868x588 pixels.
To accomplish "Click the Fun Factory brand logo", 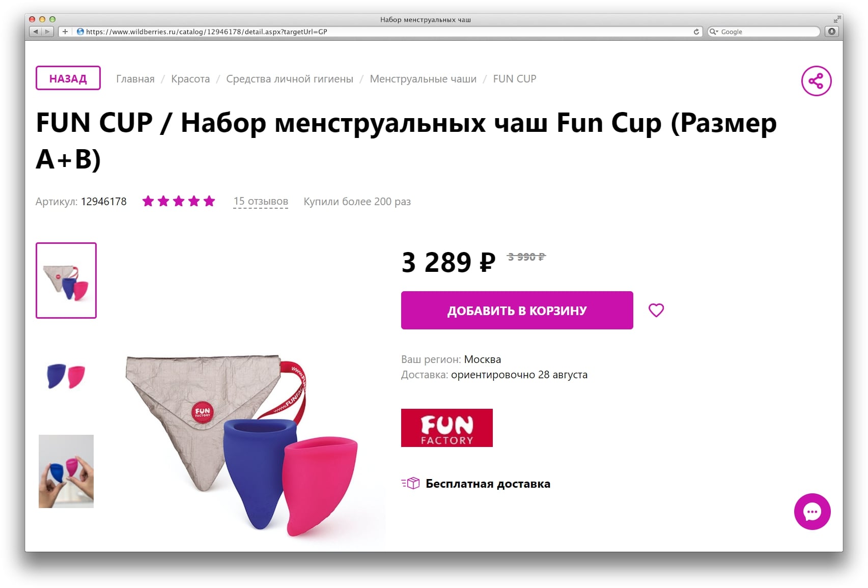I will click(x=447, y=428).
